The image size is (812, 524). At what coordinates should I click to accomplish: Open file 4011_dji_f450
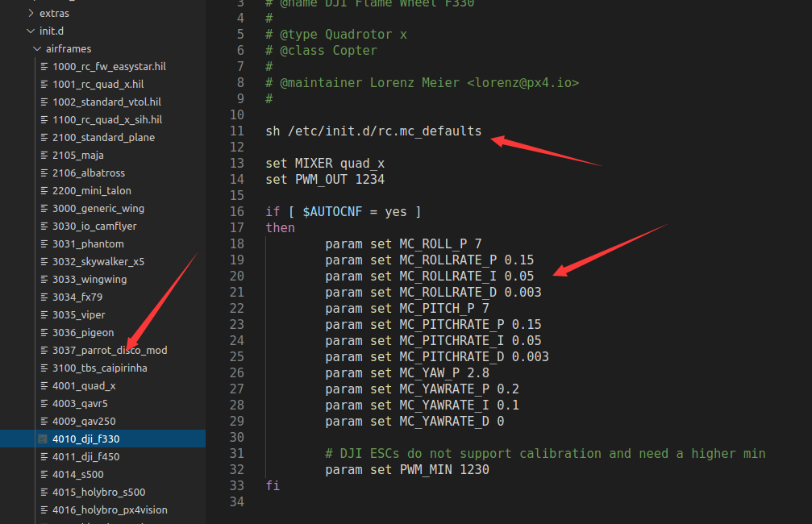[x=86, y=457]
